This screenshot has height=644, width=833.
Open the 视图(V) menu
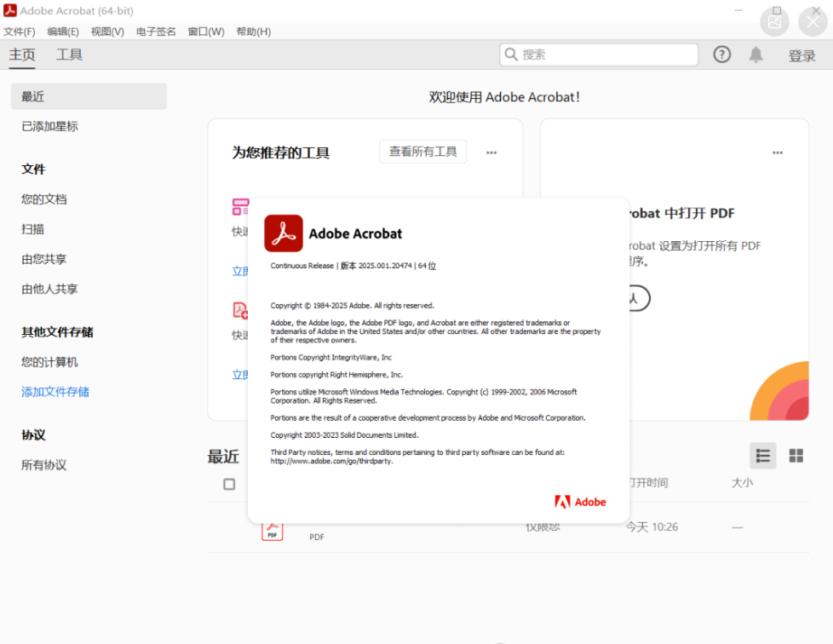coord(107,32)
